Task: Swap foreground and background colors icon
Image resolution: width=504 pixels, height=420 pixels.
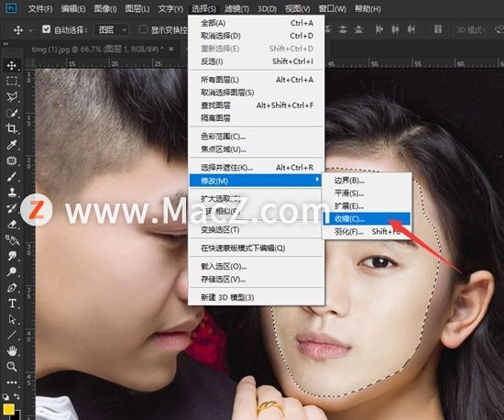Action: (16, 396)
